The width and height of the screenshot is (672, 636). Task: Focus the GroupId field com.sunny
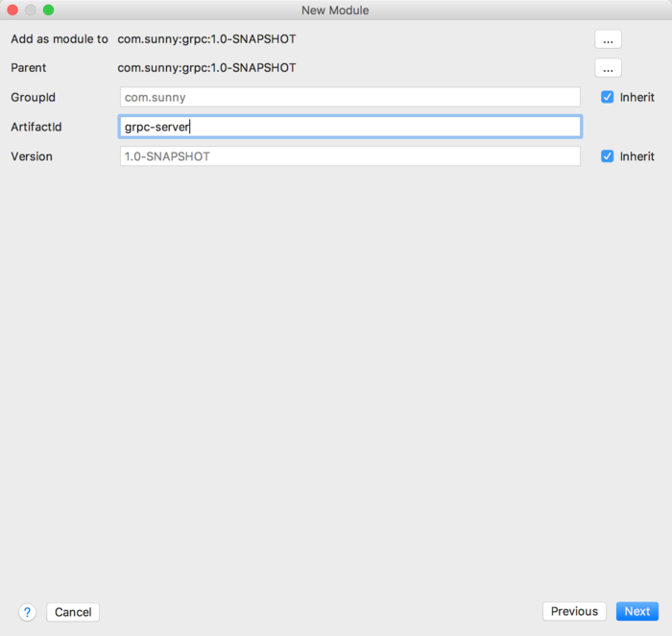tap(350, 97)
